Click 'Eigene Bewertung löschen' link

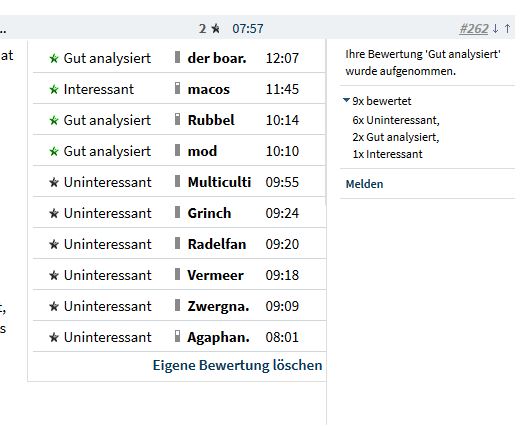tap(238, 365)
